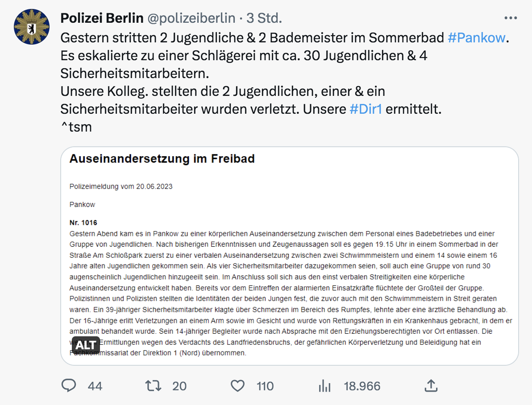The image size is (532, 405).
Task: Click the like count 110
Action: pyautogui.click(x=265, y=386)
